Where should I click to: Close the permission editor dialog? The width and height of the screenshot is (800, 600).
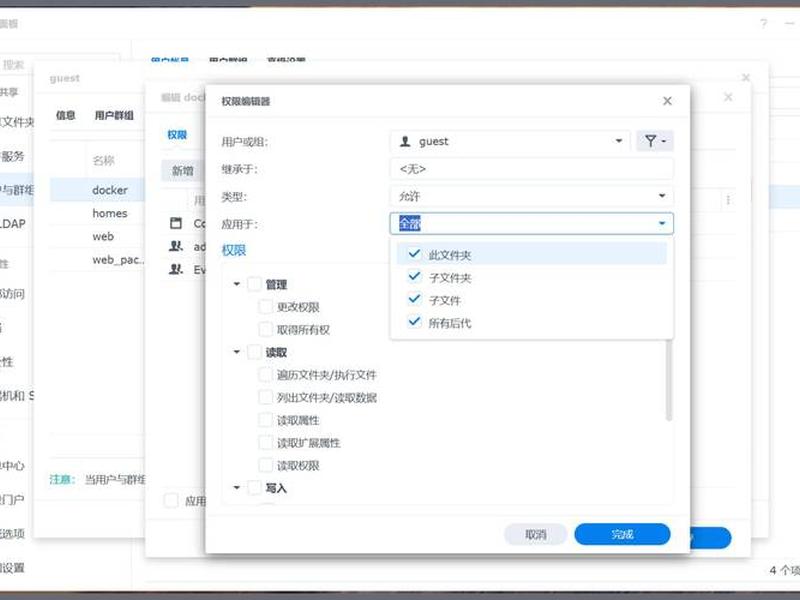(667, 101)
